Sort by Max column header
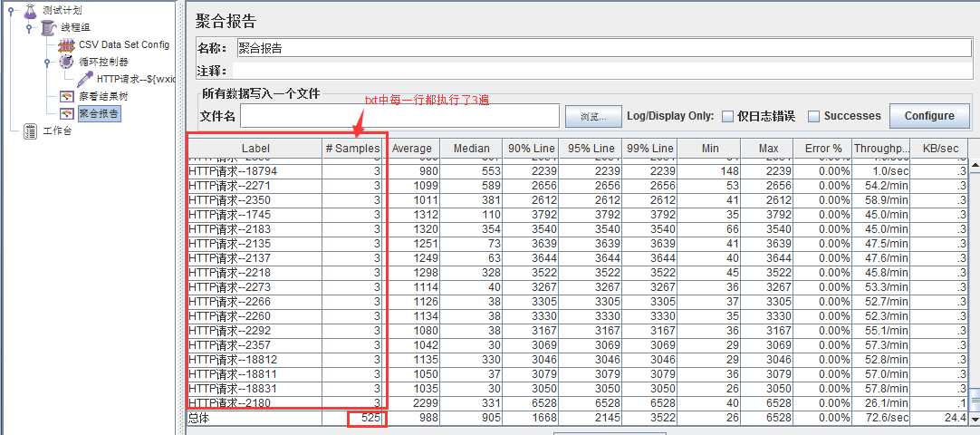This screenshot has width=980, height=435. [768, 148]
